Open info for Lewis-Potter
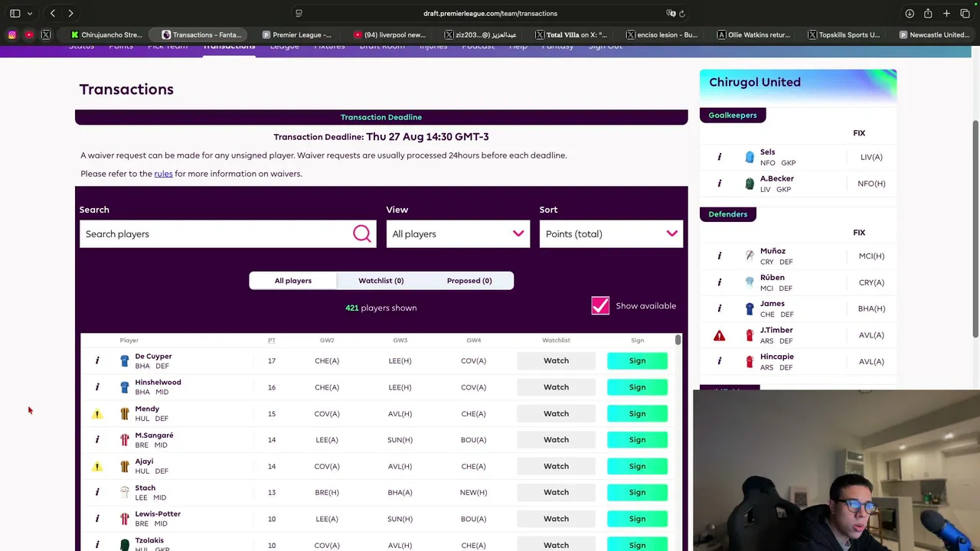Viewport: 980px width, 551px height. click(x=97, y=518)
